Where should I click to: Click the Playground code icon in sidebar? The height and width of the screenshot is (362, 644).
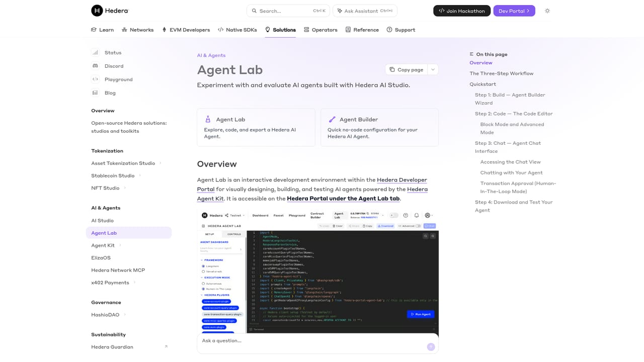95,79
